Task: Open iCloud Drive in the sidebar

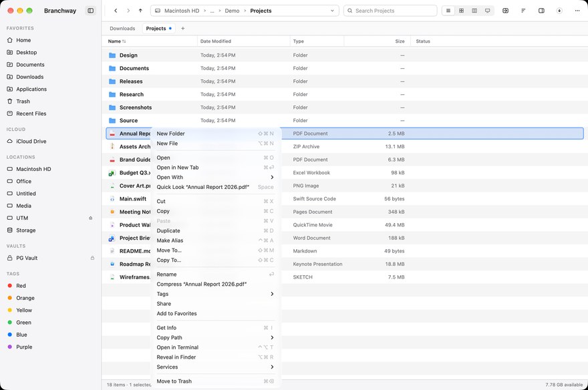Action: pos(31,141)
